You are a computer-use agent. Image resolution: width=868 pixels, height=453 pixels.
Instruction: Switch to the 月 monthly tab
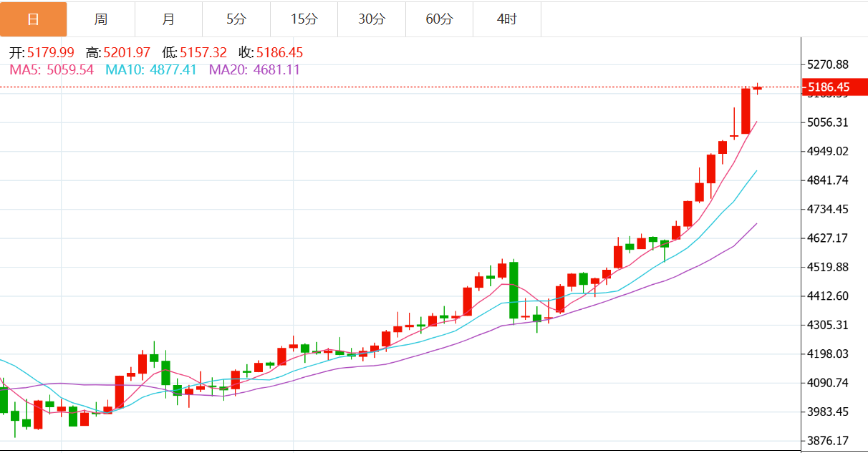[x=168, y=19]
